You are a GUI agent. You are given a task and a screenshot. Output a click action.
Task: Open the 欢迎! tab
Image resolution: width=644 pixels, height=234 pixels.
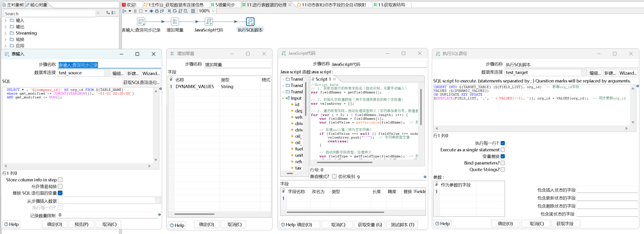(129, 5)
